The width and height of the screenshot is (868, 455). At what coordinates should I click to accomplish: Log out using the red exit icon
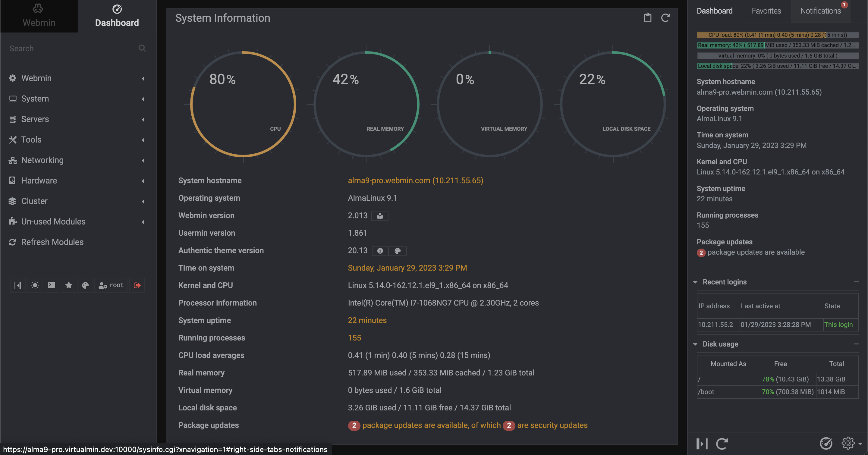[x=137, y=285]
